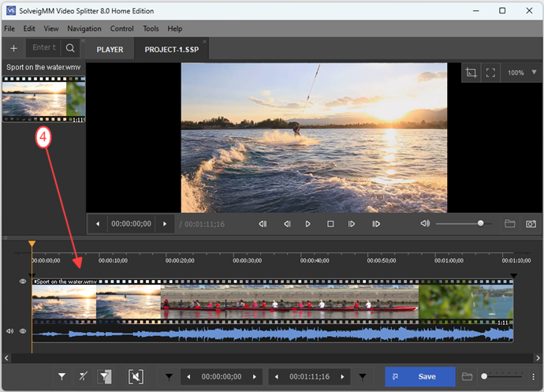Play the video

pyautogui.click(x=307, y=224)
